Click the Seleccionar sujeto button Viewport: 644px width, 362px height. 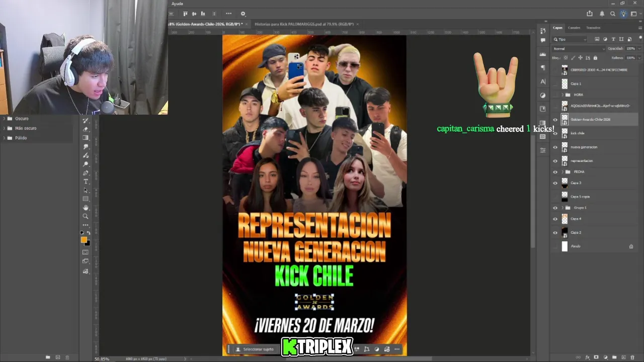click(x=255, y=349)
